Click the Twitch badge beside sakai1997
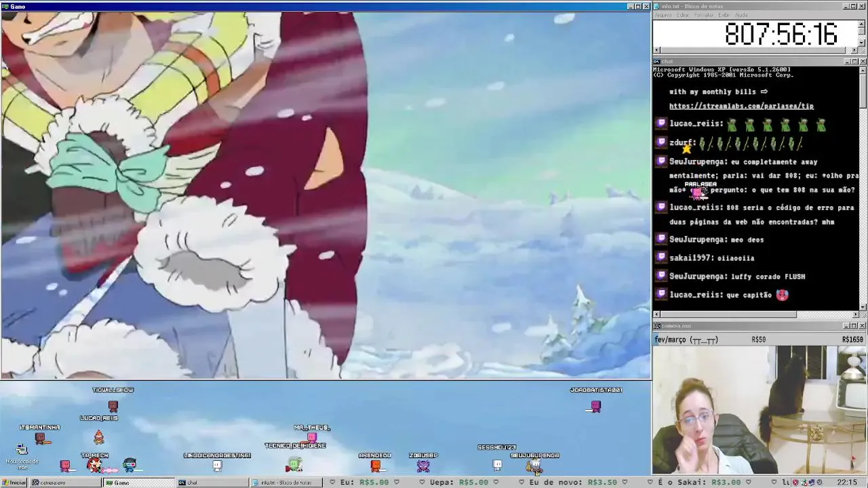 click(x=661, y=258)
